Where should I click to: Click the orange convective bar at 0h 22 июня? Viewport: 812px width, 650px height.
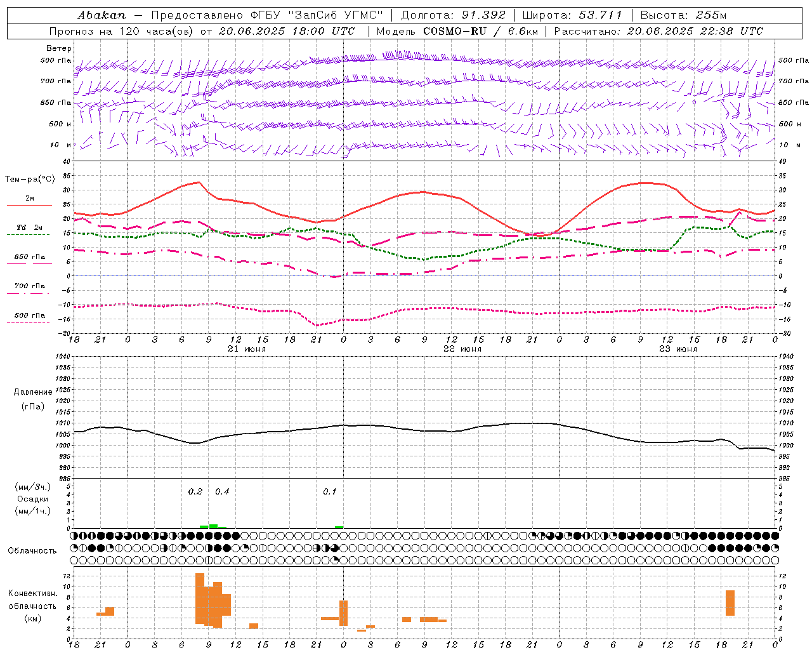(344, 613)
